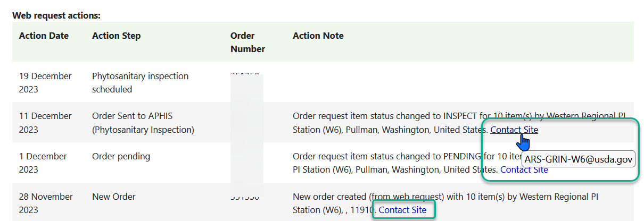Click the Phytosanitary inspection scheduled step
Screen dimensions: 644x221
tap(141, 83)
